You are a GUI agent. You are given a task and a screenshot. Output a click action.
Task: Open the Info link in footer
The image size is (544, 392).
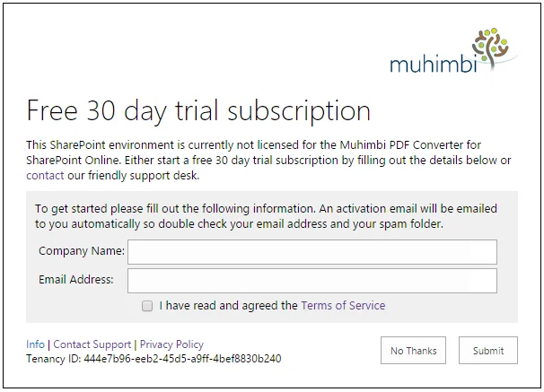coord(35,344)
